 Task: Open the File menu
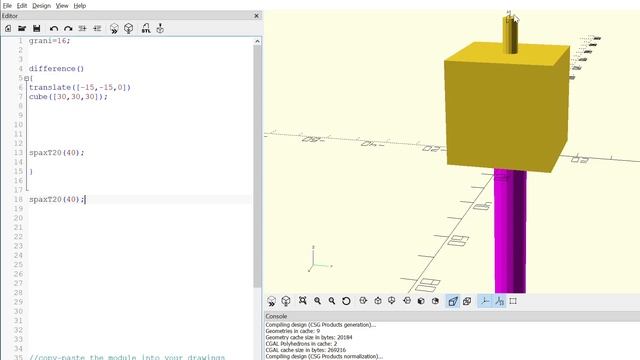(7, 6)
